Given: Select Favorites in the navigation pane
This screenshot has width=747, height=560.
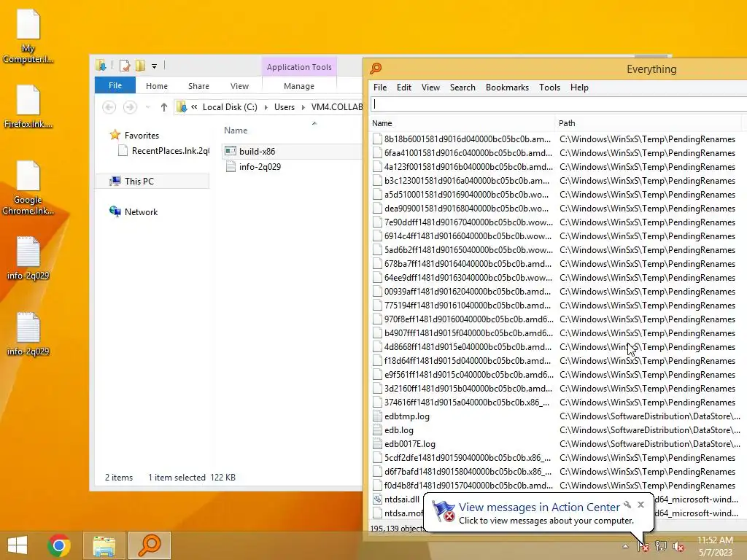Looking at the screenshot, I should click(x=142, y=135).
